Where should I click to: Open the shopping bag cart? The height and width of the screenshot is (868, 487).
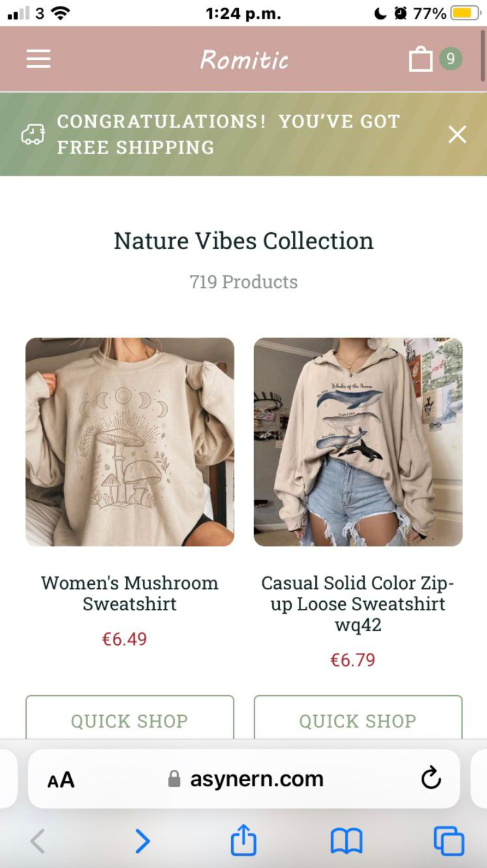pos(421,59)
